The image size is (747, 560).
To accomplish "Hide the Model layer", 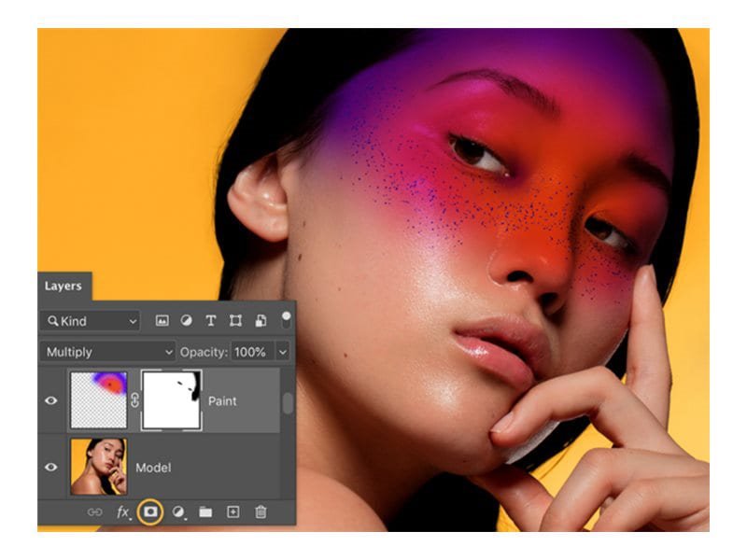I will pos(51,467).
